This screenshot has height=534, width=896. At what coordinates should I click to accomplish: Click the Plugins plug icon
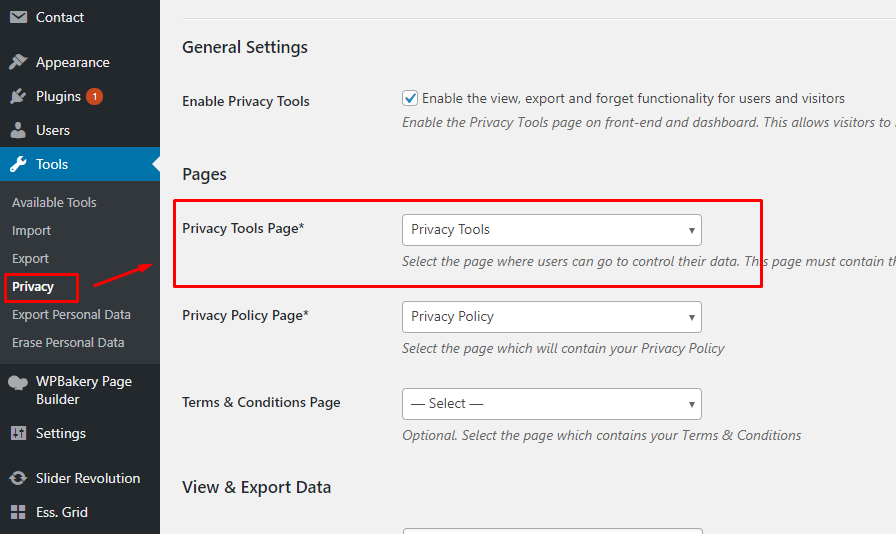click(18, 96)
